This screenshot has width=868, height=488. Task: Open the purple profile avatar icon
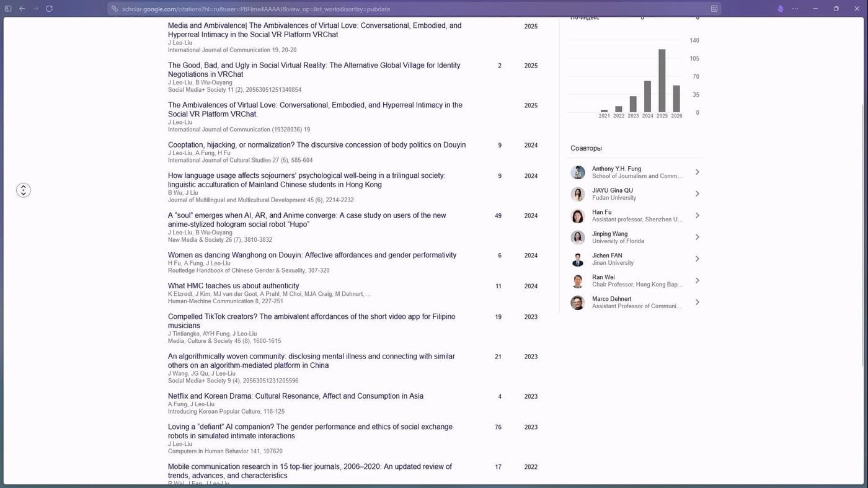781,9
